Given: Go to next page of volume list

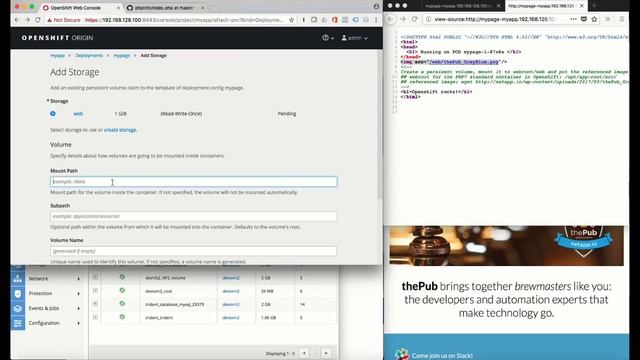Looking at the screenshot, I should pyautogui.click(x=326, y=353).
